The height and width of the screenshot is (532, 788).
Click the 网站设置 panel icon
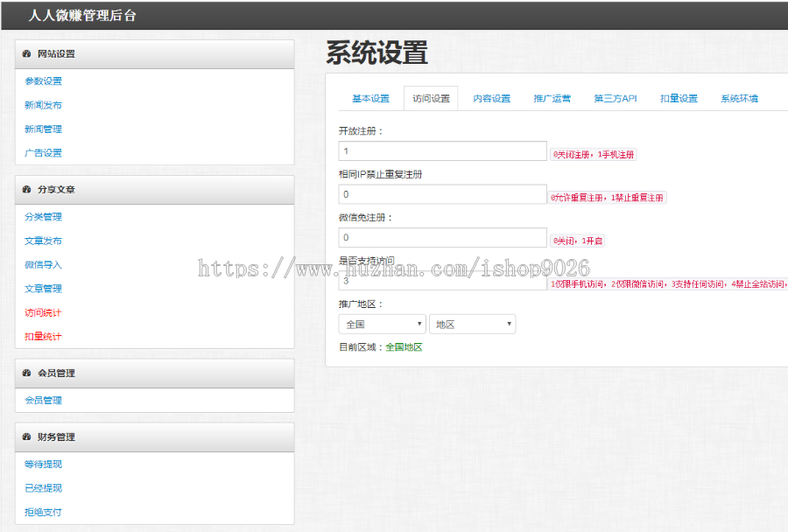[x=26, y=53]
